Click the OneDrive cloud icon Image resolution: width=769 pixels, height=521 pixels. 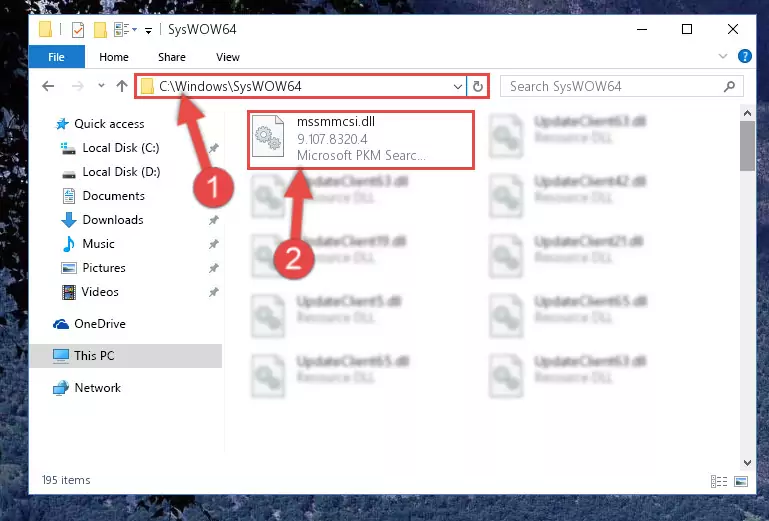tap(61, 324)
